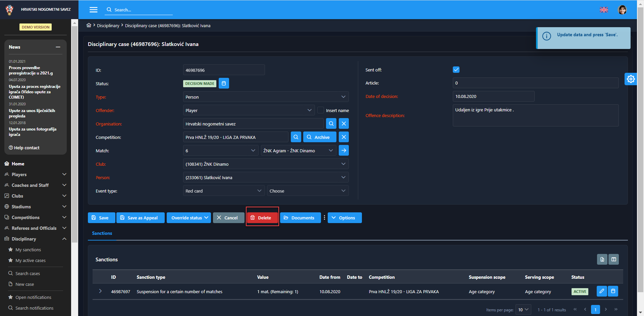Viewport: 644px width, 316px height.
Task: Enable the Insert name checkbox
Action: coord(321,110)
